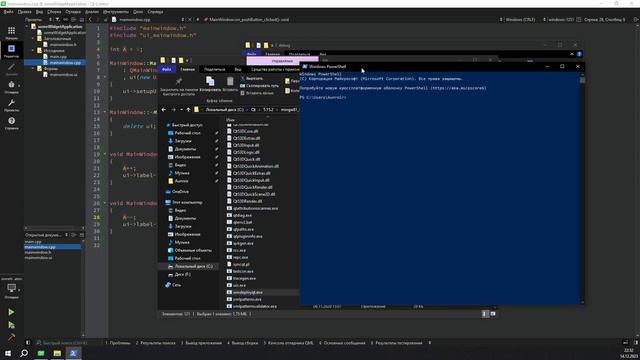Fold the function at line 19
The width and height of the screenshot is (640, 360).
pos(105,154)
